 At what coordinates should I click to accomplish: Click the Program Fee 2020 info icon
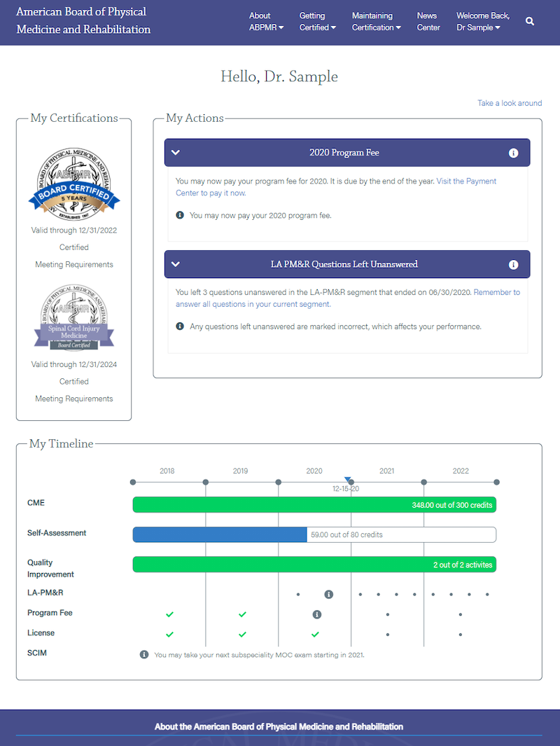coord(316,614)
